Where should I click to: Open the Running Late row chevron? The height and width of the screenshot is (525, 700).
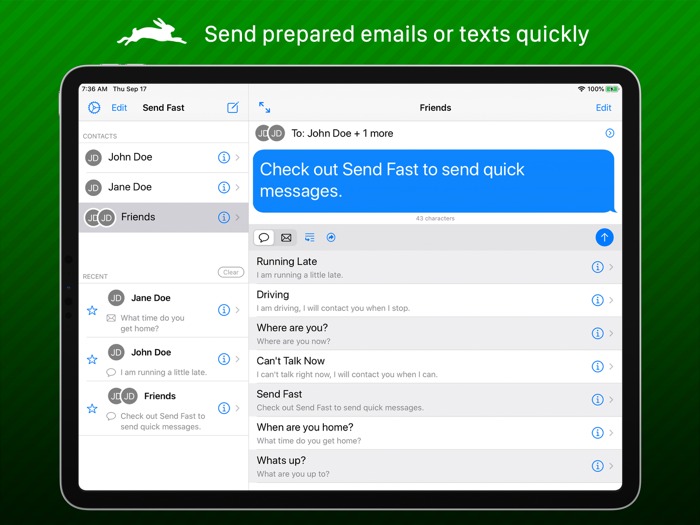[x=611, y=267]
